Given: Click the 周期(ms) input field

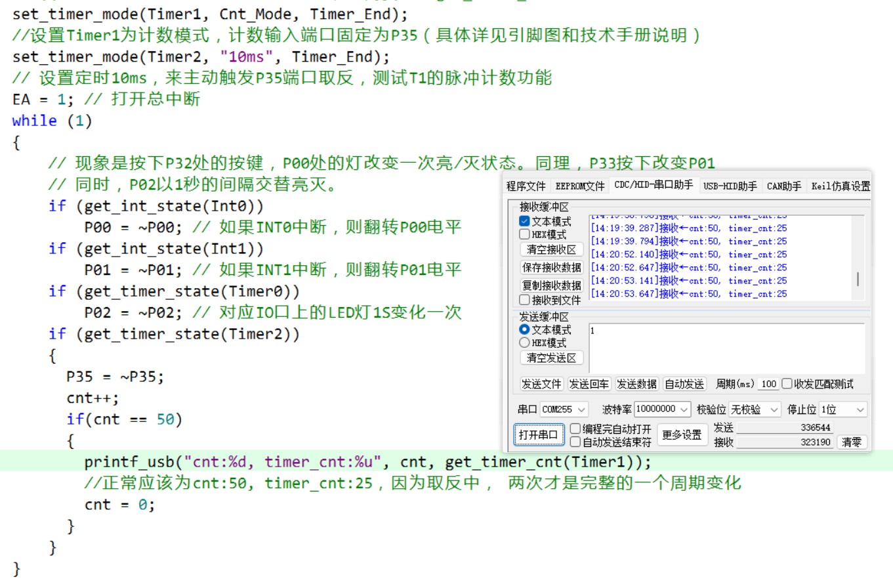Looking at the screenshot, I should pos(768,384).
